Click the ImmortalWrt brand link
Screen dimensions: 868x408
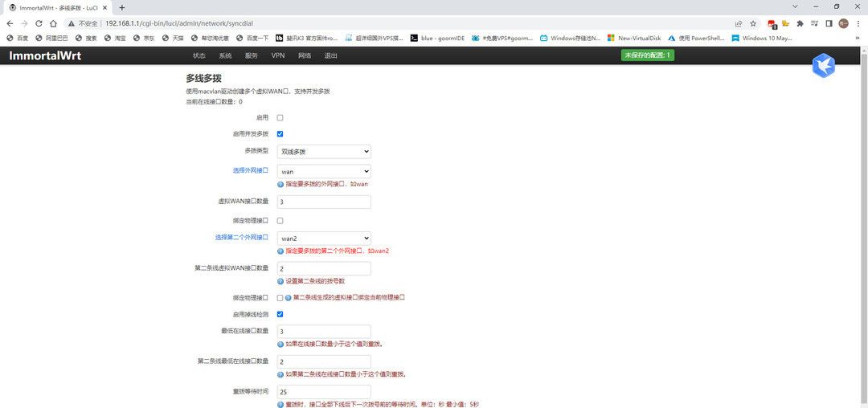[x=45, y=56]
